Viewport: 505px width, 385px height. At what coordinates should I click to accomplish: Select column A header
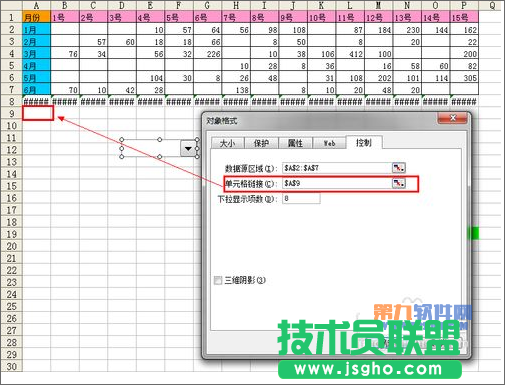pos(36,5)
